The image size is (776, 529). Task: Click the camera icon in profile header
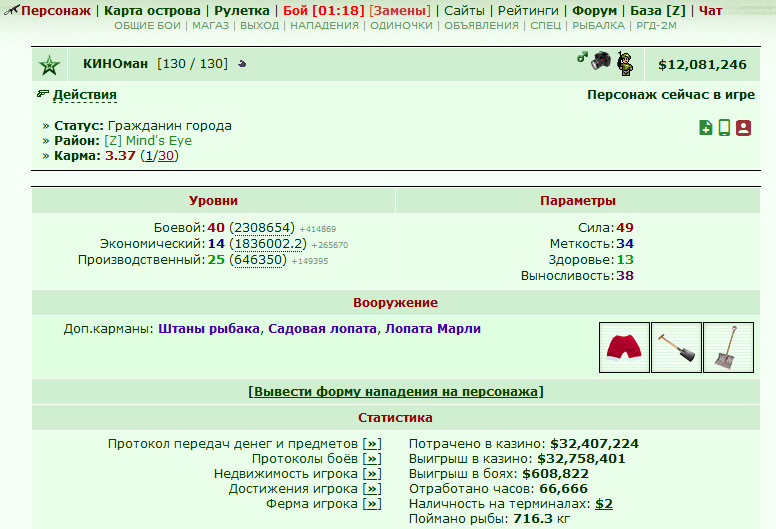601,61
